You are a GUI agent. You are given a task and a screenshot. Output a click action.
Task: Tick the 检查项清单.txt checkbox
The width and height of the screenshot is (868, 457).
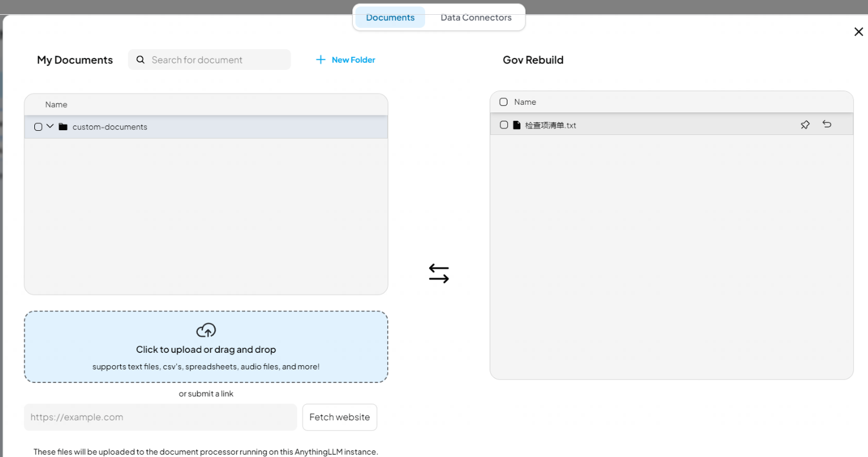coord(504,125)
